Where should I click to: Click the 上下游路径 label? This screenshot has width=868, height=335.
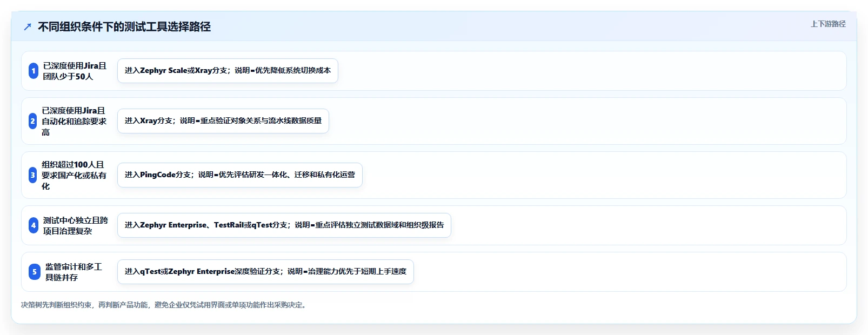point(828,24)
